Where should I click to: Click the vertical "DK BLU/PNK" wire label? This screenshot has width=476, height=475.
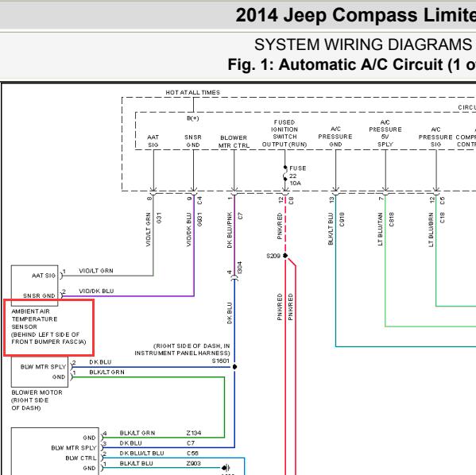click(x=230, y=230)
